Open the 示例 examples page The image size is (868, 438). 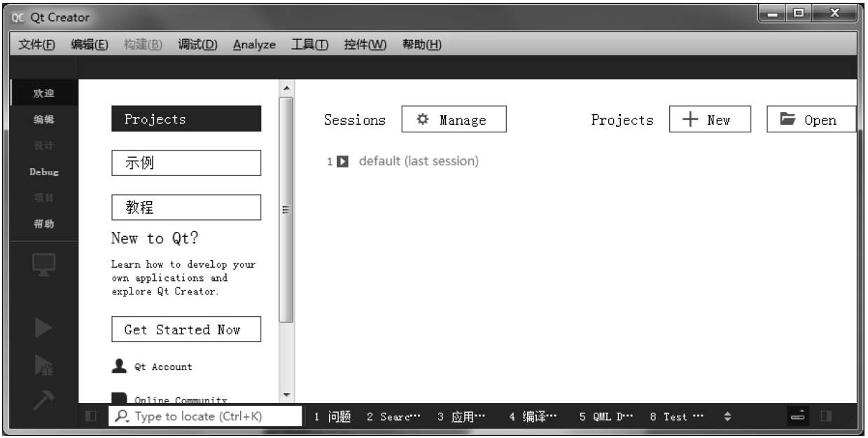pyautogui.click(x=186, y=163)
